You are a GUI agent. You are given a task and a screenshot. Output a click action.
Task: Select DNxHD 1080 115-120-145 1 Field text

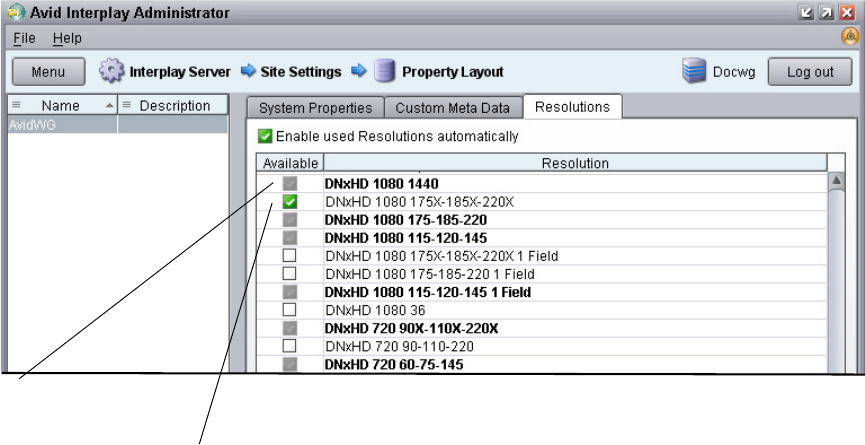(x=428, y=292)
